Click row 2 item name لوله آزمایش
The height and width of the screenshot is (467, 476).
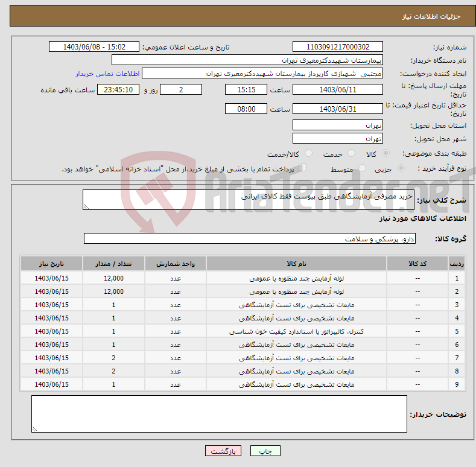pos(296,291)
